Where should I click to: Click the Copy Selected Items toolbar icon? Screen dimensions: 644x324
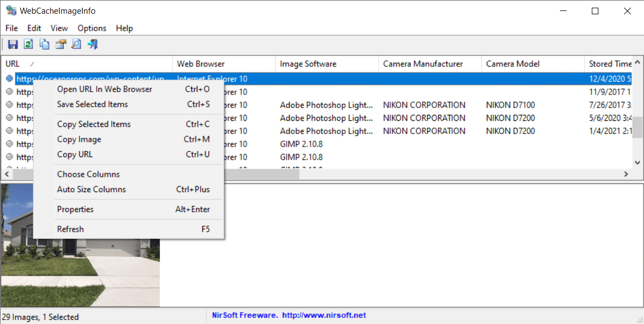coord(45,44)
